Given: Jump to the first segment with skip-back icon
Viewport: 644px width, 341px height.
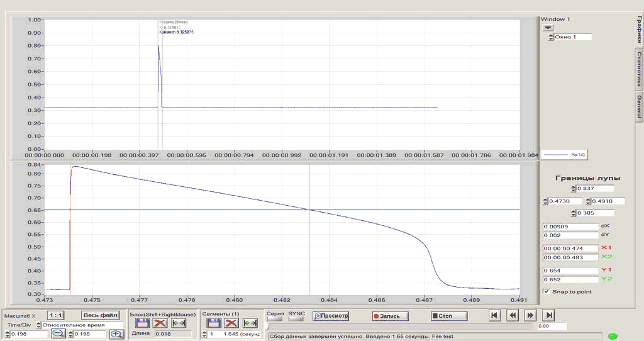Looking at the screenshot, I should click(494, 316).
